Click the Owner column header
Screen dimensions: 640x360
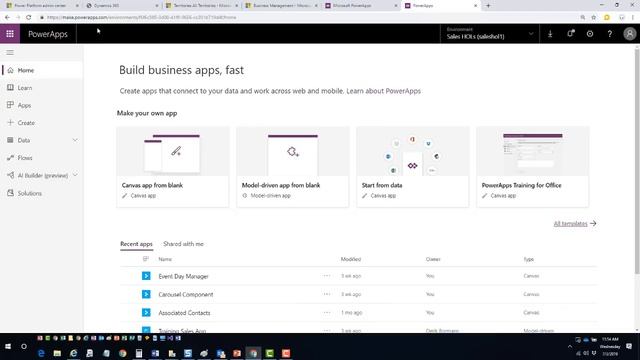433,259
